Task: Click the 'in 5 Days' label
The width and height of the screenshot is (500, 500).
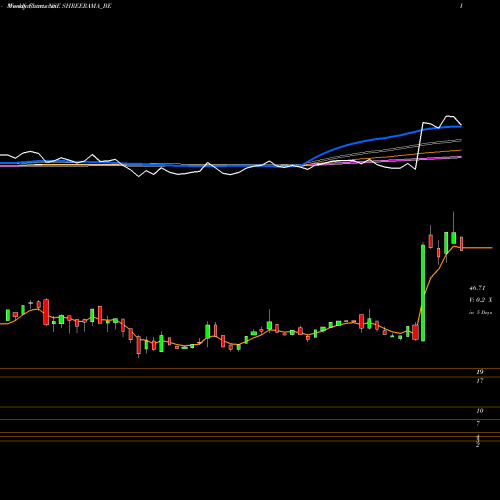Action: pos(480,312)
